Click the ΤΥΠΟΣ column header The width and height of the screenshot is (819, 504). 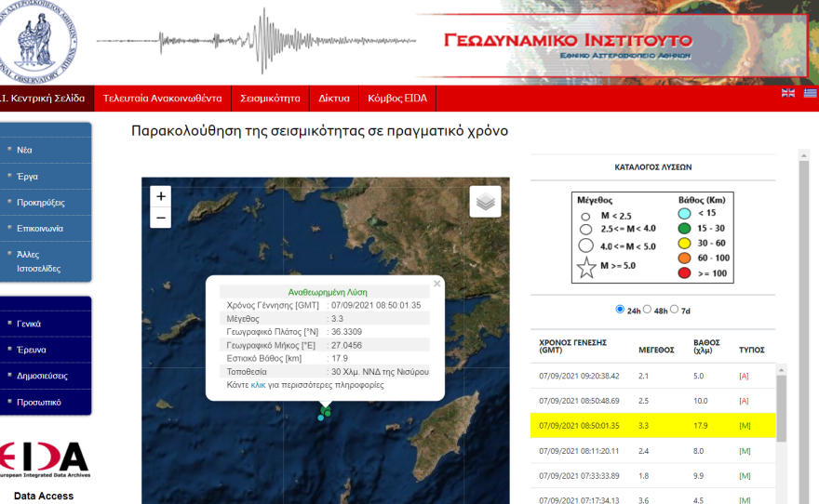(x=752, y=350)
